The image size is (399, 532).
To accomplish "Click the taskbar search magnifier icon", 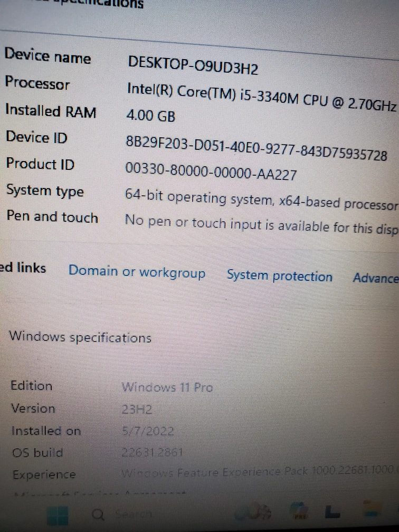I will (x=98, y=515).
